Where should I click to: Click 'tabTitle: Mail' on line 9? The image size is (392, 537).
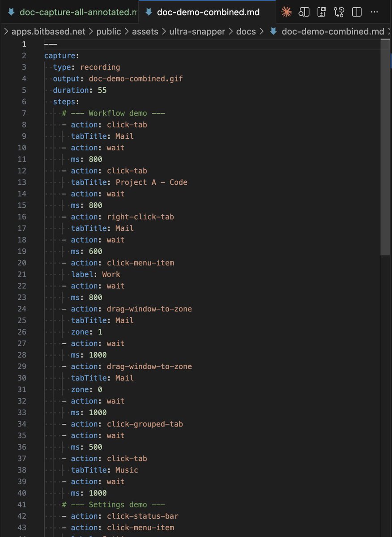coord(102,136)
